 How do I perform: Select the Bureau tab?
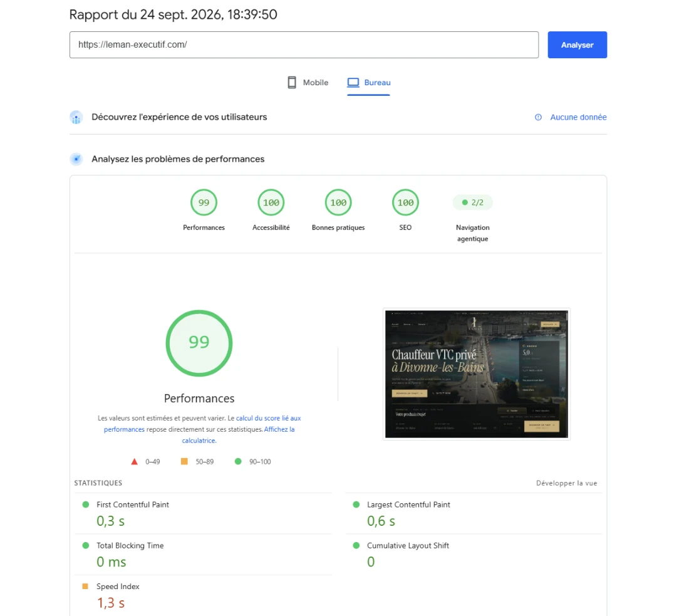368,83
